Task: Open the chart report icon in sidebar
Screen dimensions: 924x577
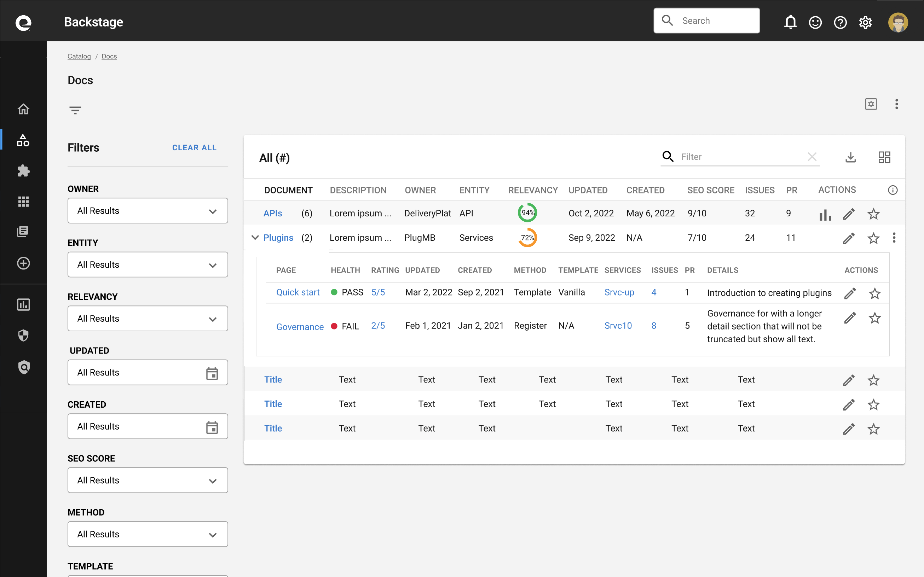Action: [23, 305]
